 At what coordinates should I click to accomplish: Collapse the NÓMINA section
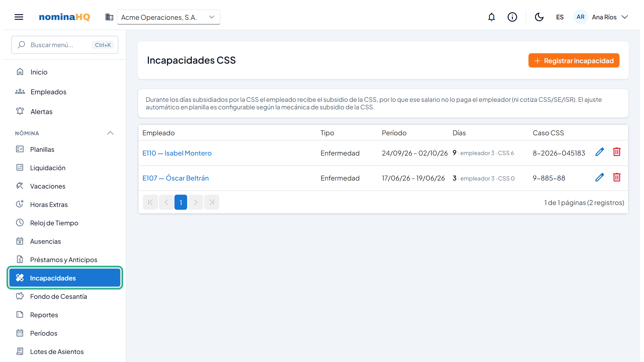(x=110, y=133)
